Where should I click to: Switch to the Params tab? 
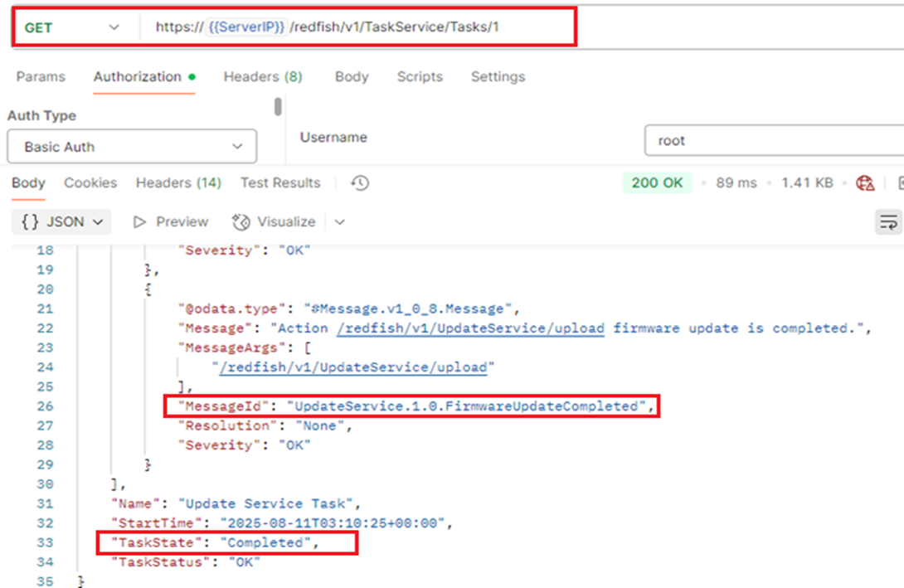pyautogui.click(x=41, y=76)
